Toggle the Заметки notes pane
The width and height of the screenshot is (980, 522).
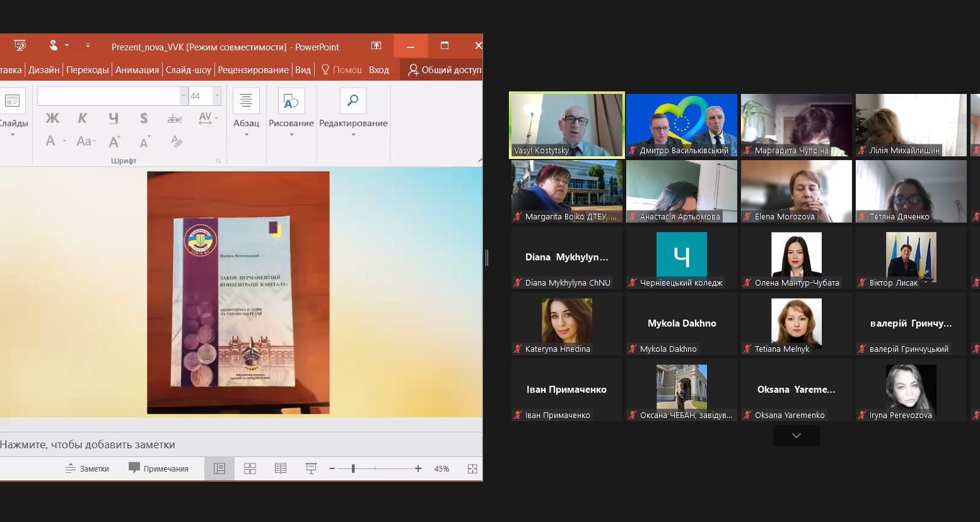(x=87, y=468)
